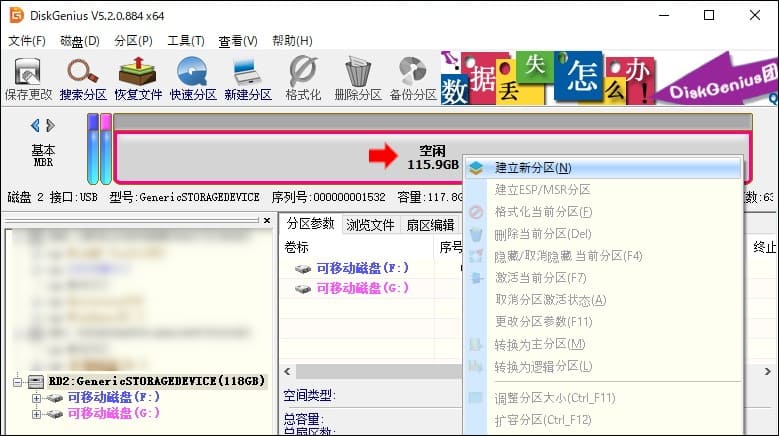Click the disk icon beside 可移动磁盘(F:) table row

[303, 269]
